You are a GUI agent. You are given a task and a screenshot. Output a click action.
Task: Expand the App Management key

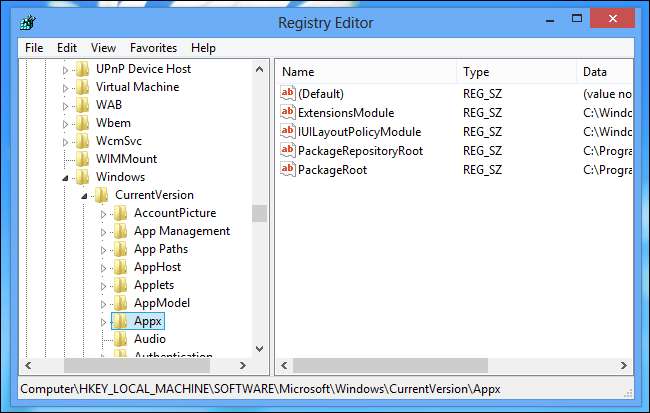tap(103, 232)
